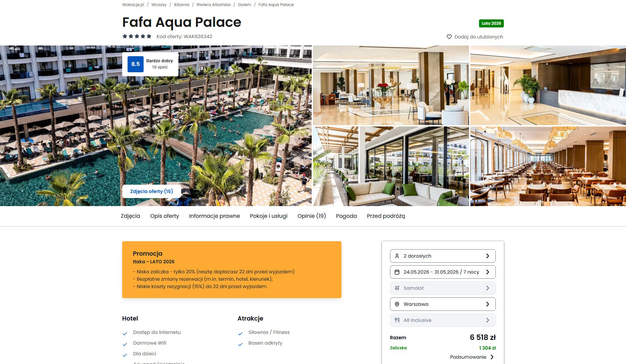The image size is (626, 364).
Task: Click the checkmark beside Darmowe Wifi
Action: click(125, 344)
